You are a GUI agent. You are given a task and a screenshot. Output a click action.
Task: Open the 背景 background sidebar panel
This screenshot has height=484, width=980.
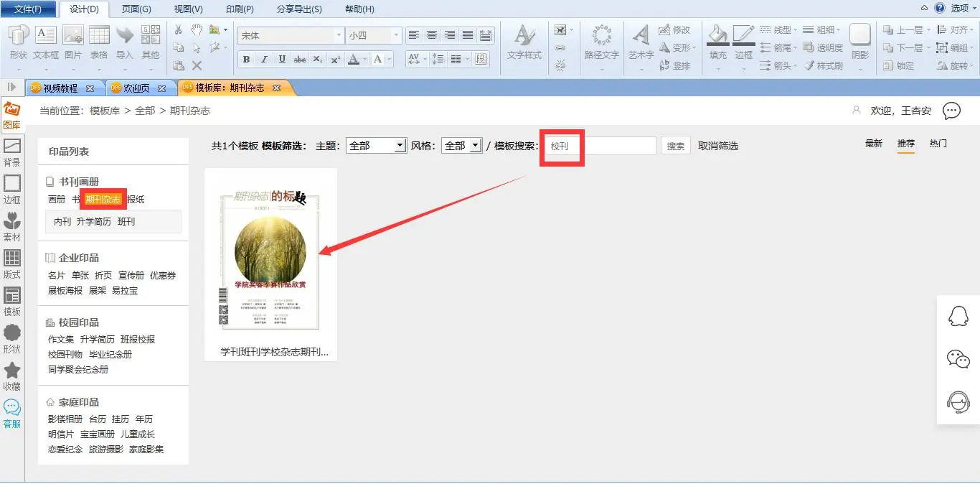coord(12,154)
